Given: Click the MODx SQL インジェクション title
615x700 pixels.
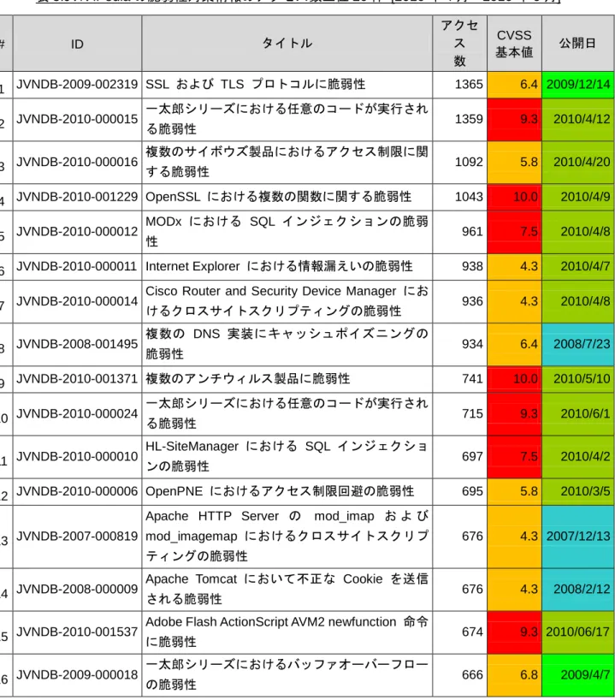Looking at the screenshot, I should pyautogui.click(x=287, y=232).
